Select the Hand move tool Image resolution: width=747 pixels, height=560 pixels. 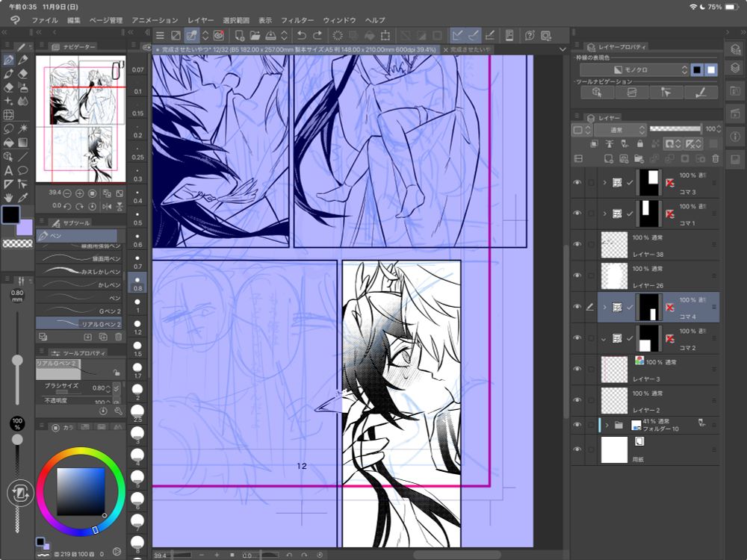tap(8, 197)
